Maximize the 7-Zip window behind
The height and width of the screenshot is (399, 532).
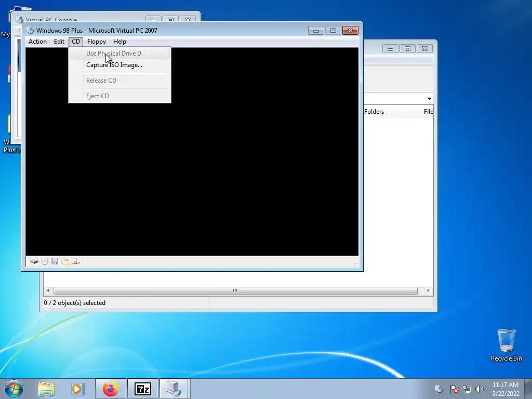(407, 49)
